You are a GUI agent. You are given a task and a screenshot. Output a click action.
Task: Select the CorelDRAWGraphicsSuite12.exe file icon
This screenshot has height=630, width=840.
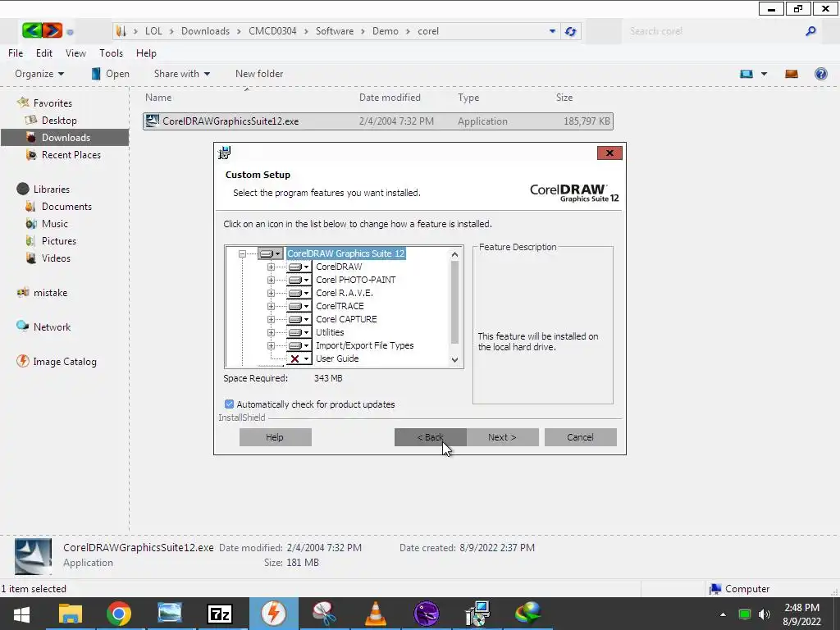click(152, 121)
